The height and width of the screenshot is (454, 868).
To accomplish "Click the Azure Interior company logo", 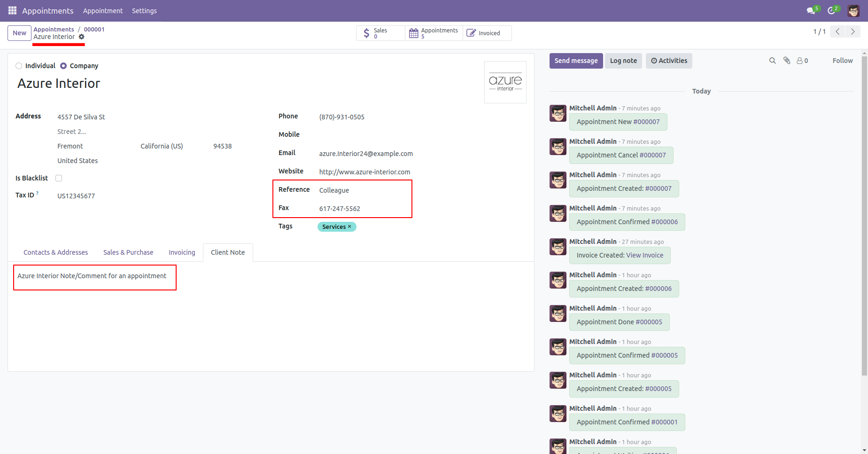I will click(505, 82).
